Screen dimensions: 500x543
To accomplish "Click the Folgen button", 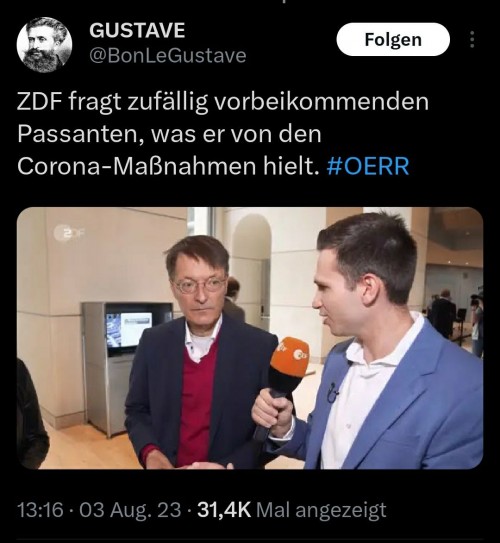I will point(393,39).
